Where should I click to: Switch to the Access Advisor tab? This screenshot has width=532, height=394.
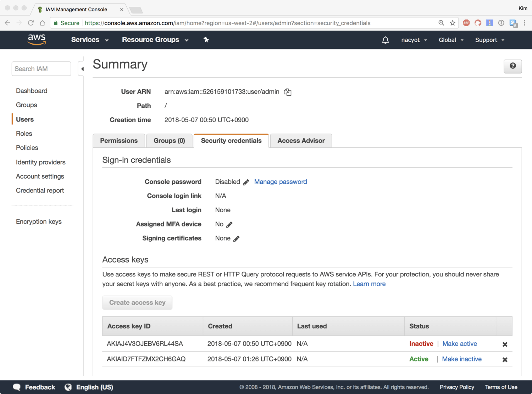tap(301, 141)
